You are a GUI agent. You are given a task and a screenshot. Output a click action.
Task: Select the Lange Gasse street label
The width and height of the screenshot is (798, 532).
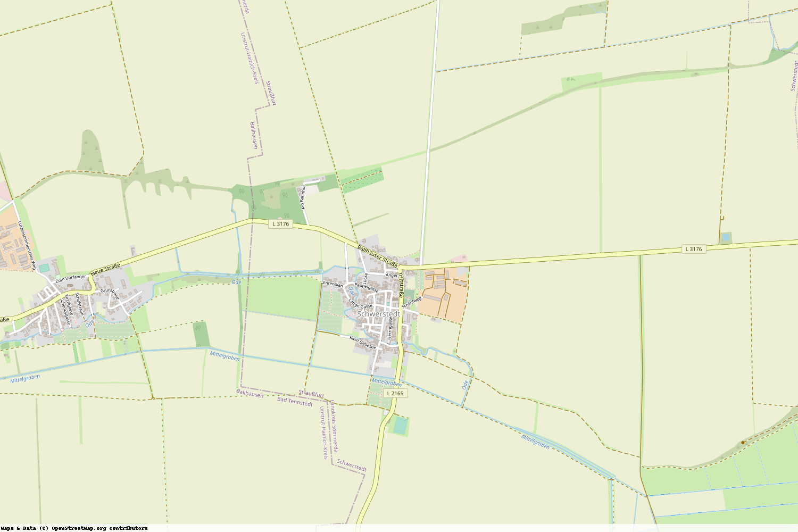(x=361, y=304)
